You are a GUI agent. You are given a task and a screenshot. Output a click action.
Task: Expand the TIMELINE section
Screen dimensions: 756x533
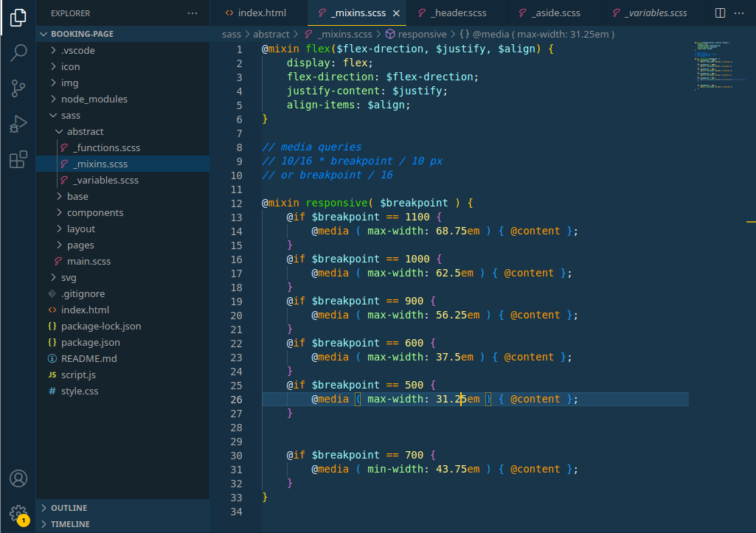pyautogui.click(x=123, y=524)
